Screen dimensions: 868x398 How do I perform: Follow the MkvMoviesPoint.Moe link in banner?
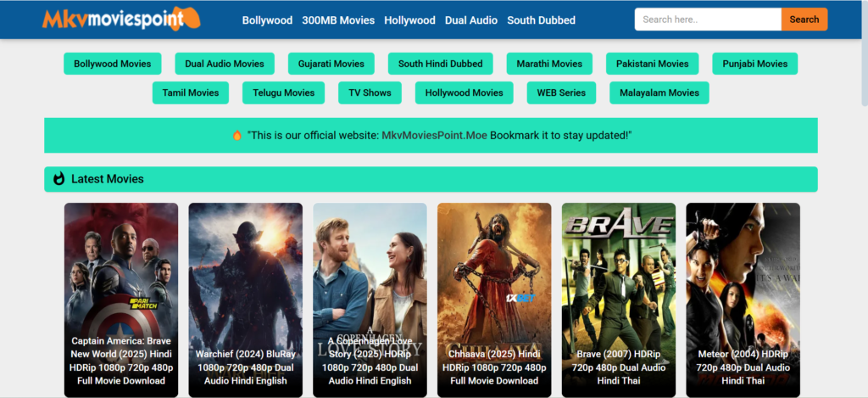(x=435, y=135)
